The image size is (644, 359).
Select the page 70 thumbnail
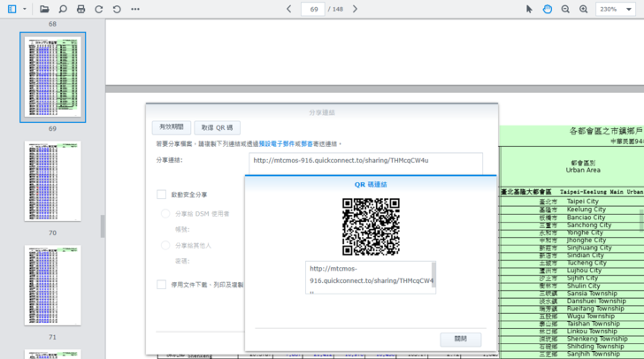pos(52,181)
